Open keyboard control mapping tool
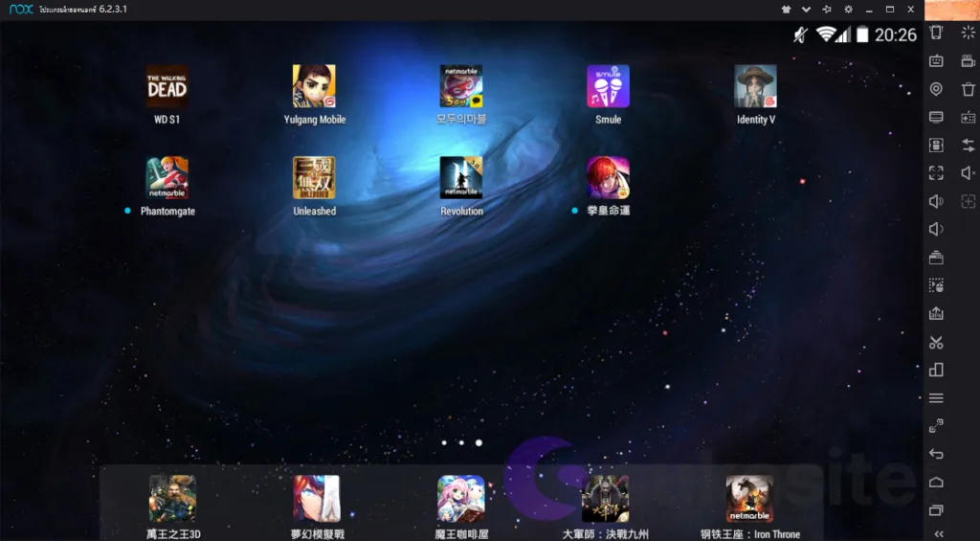The image size is (980, 541). 936,60
